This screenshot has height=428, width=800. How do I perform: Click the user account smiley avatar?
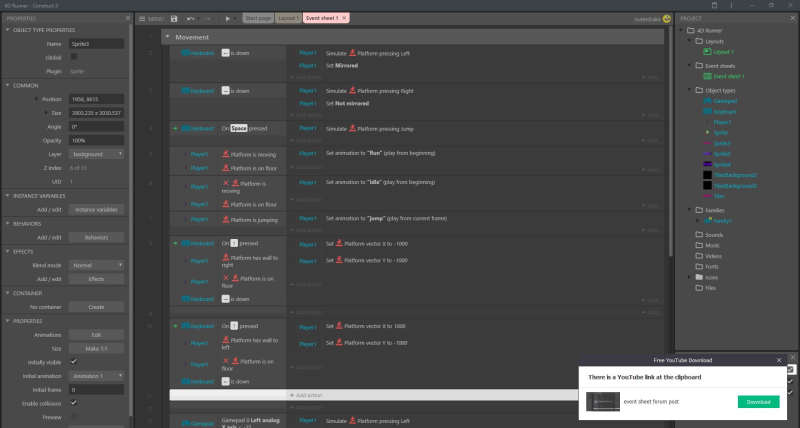[x=667, y=18]
